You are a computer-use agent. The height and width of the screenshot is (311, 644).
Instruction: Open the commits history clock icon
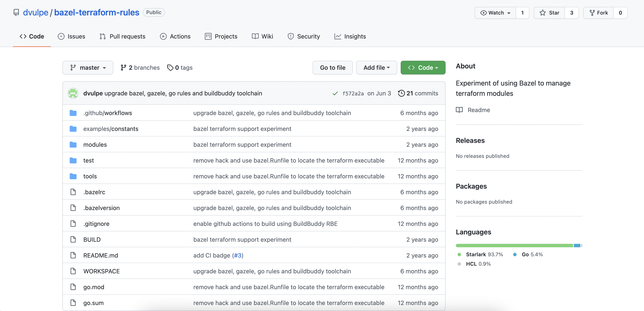pyautogui.click(x=401, y=93)
